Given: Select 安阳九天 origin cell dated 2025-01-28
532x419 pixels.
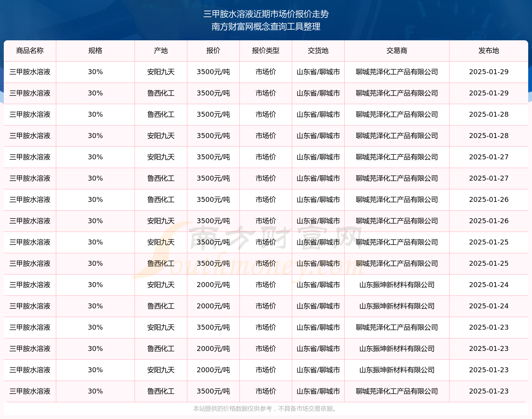Looking at the screenshot, I should click(x=161, y=136).
